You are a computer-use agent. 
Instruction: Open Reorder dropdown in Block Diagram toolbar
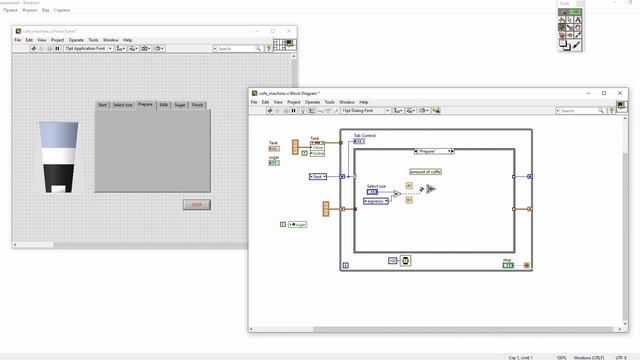pyautogui.click(x=424, y=111)
